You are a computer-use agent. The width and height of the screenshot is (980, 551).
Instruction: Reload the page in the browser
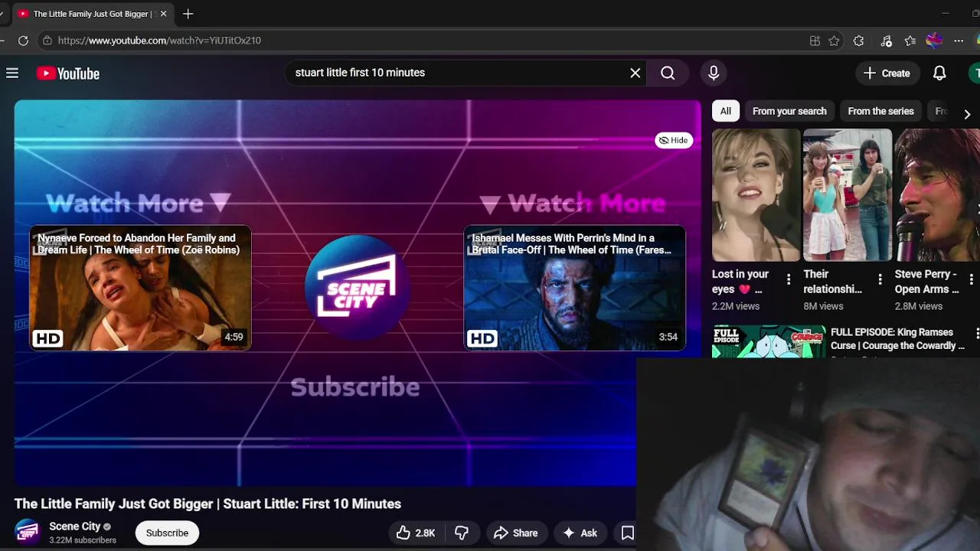coord(23,41)
